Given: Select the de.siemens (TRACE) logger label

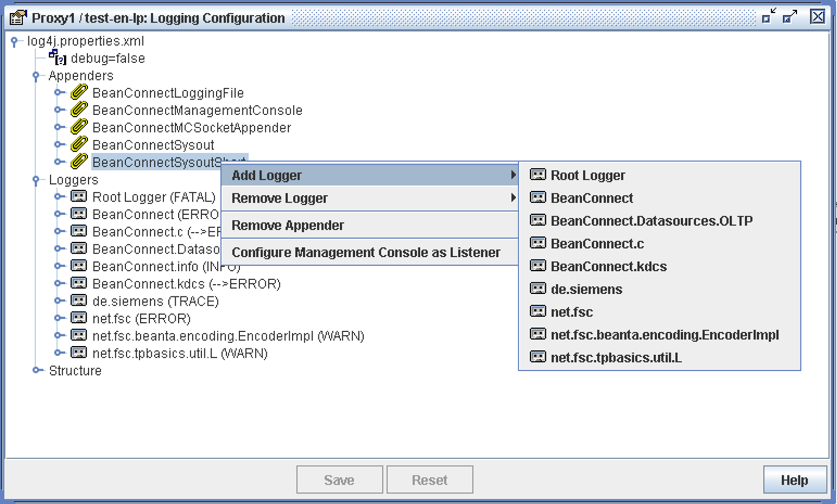Looking at the screenshot, I should (x=155, y=301).
